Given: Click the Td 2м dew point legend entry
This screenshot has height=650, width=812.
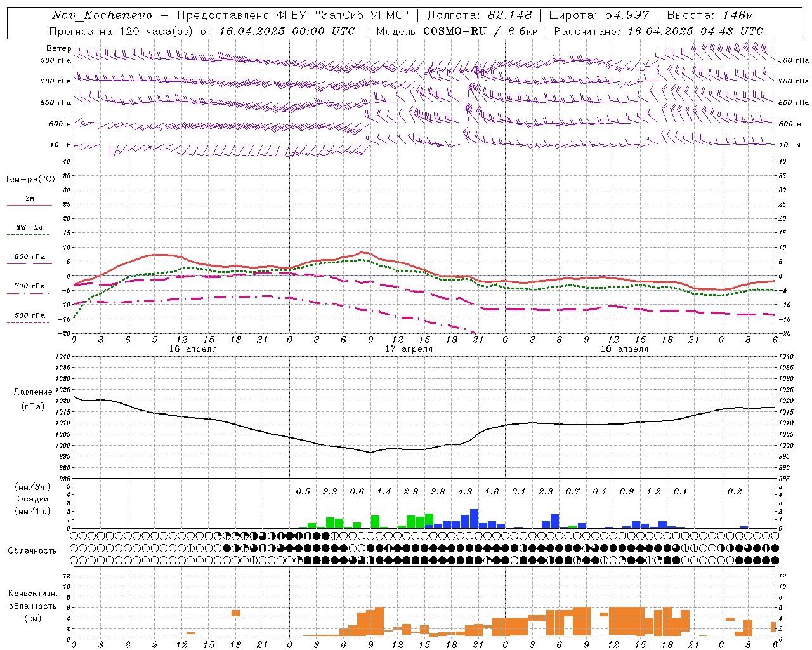Looking at the screenshot, I should (x=29, y=227).
